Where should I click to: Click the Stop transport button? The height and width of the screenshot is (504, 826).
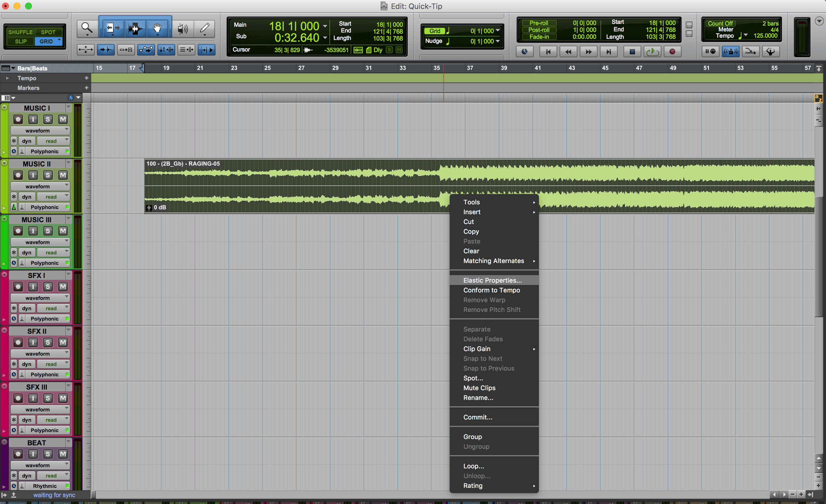coord(632,51)
